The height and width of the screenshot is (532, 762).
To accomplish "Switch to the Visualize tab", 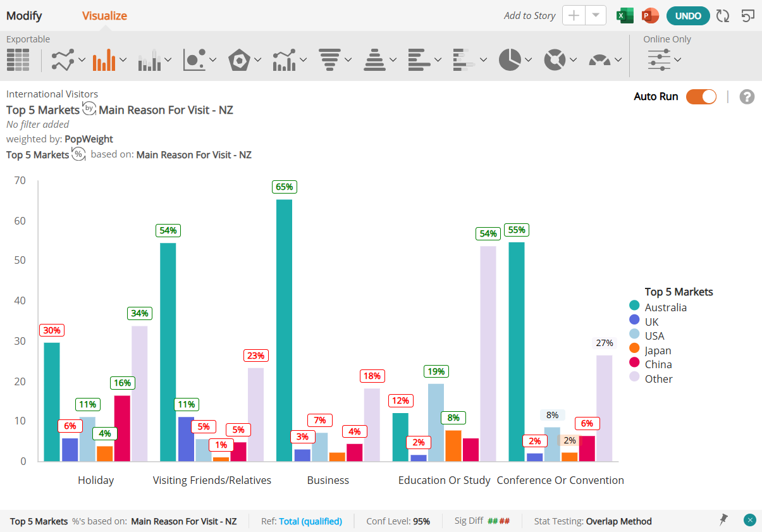I will [x=104, y=16].
